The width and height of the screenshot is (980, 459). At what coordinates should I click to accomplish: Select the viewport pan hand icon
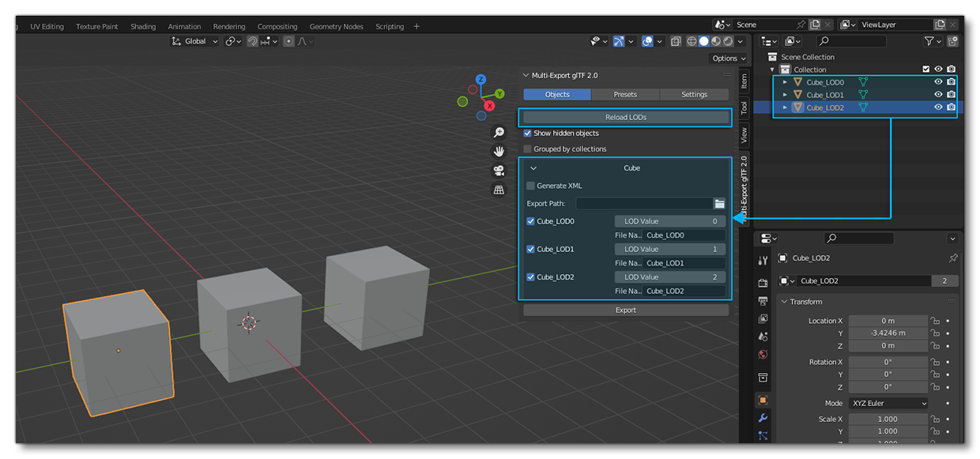point(499,152)
